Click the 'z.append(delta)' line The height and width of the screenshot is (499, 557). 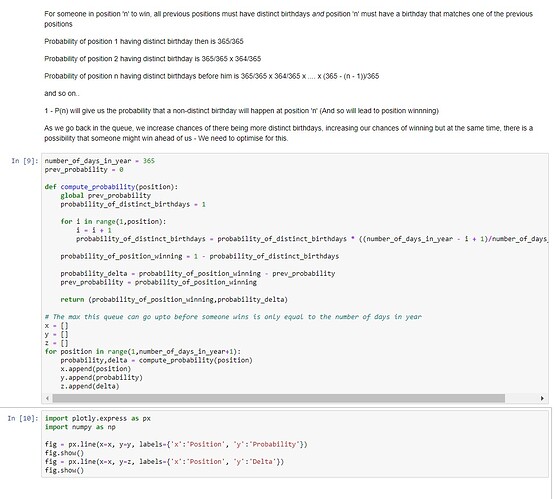tap(90, 386)
